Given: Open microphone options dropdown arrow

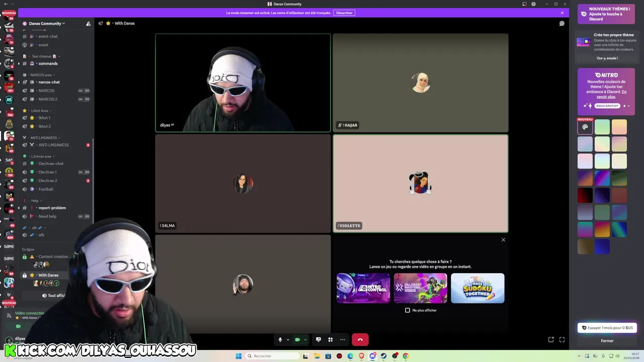Looking at the screenshot, I should point(288,340).
